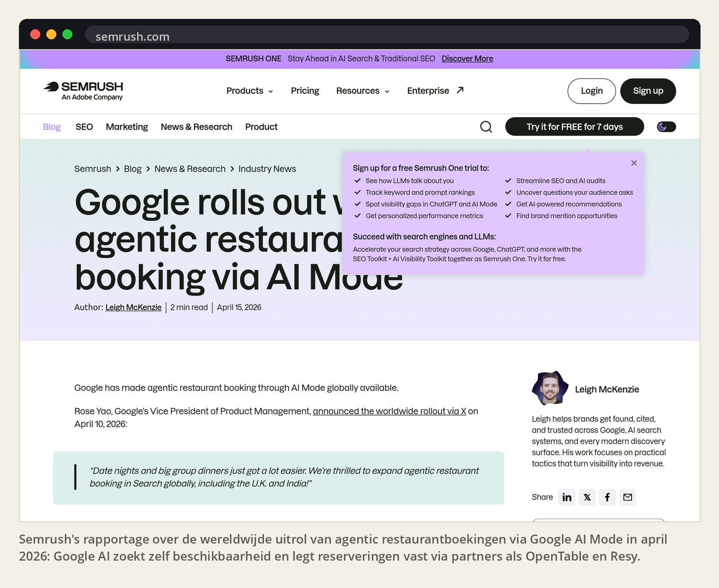Click the browser address bar semrush.com

pos(387,35)
